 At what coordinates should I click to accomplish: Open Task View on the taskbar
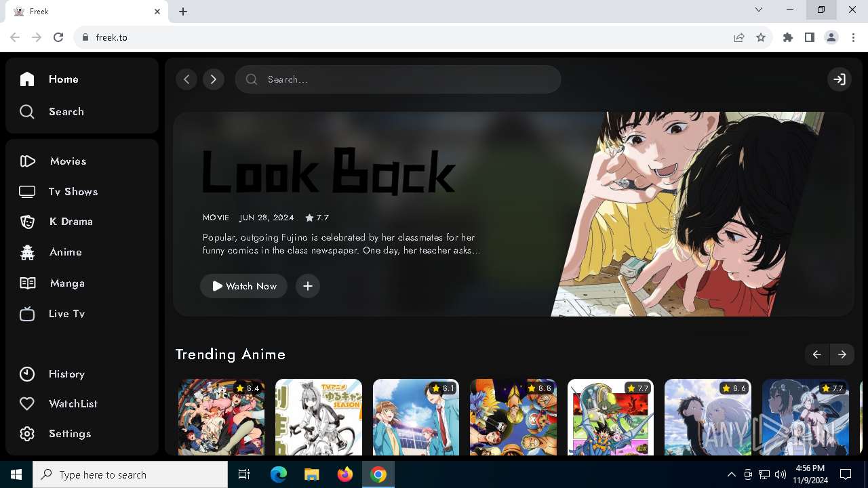pyautogui.click(x=244, y=474)
